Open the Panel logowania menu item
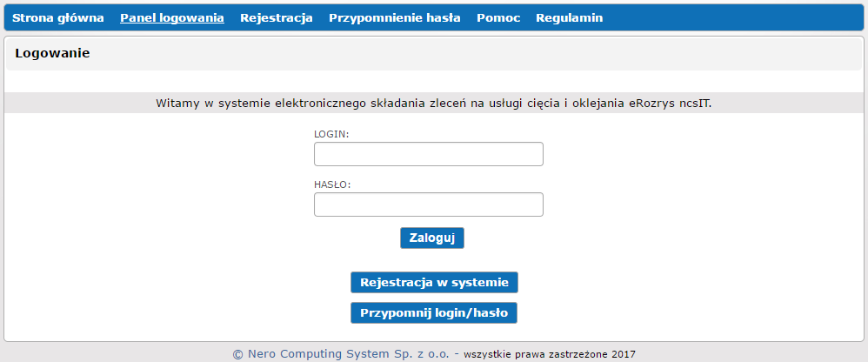 [171, 17]
